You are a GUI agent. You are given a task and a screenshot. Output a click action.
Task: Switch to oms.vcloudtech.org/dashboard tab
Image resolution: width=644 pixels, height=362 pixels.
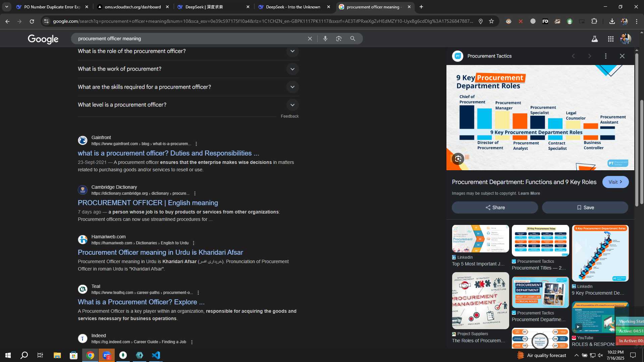[x=133, y=7]
